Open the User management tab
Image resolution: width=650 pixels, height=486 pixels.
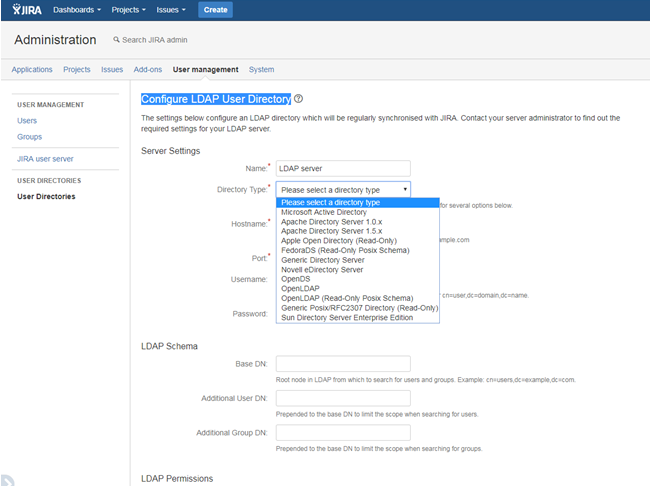(206, 69)
